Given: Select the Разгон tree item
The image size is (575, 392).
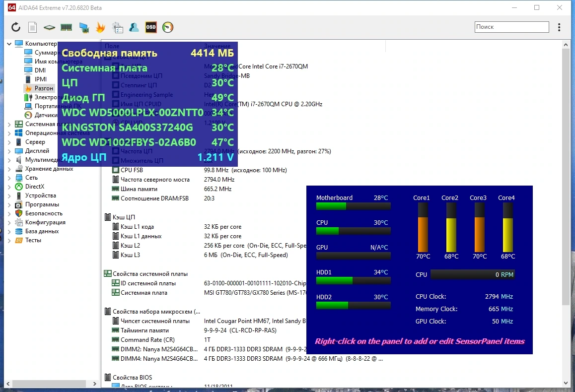Looking at the screenshot, I should tap(44, 88).
